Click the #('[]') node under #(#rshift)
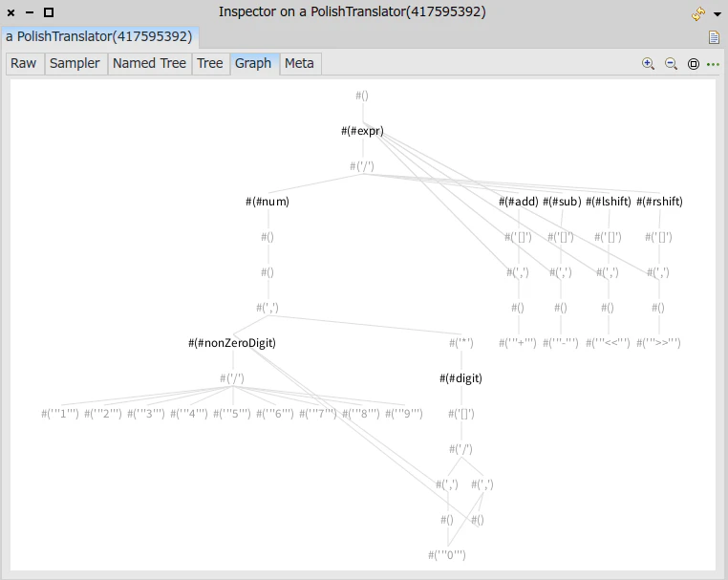 pyautogui.click(x=658, y=237)
